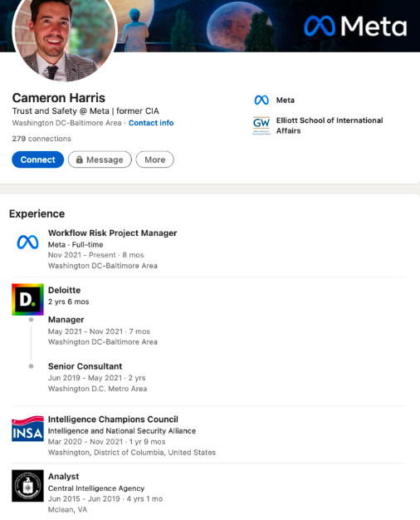420x520 pixels.
Task: Click 'Washington D.C. Metro Area' location
Action: (x=97, y=389)
